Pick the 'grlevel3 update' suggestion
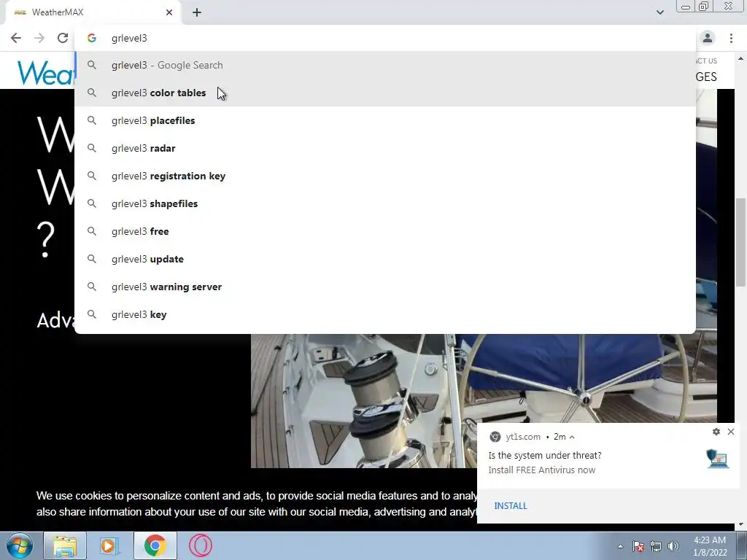 [385, 259]
